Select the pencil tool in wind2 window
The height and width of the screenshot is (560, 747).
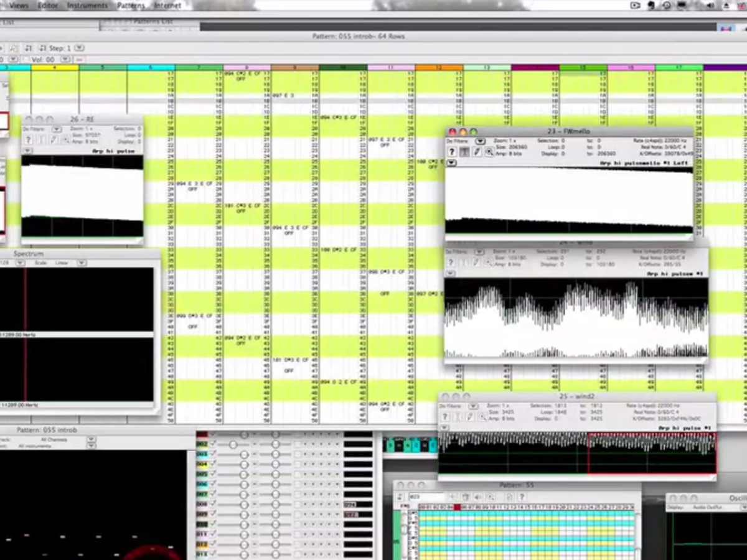pyautogui.click(x=471, y=417)
